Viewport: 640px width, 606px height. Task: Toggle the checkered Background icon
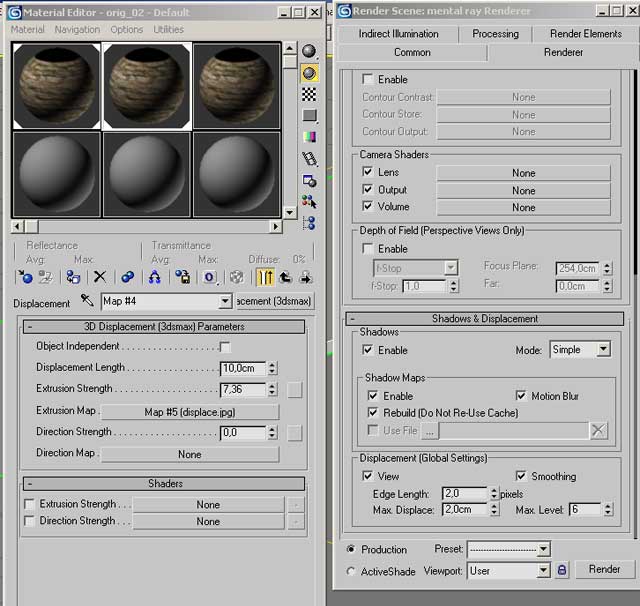point(309,95)
